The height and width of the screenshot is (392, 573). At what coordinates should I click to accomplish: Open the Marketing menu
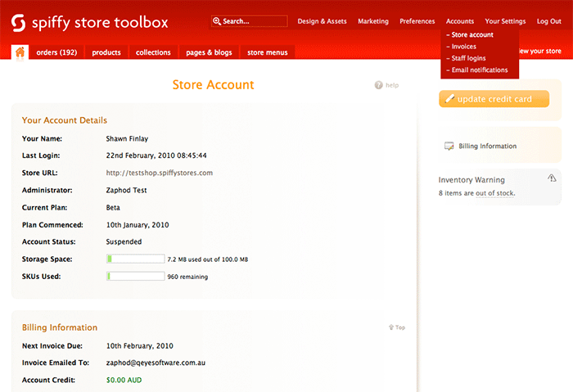[373, 21]
